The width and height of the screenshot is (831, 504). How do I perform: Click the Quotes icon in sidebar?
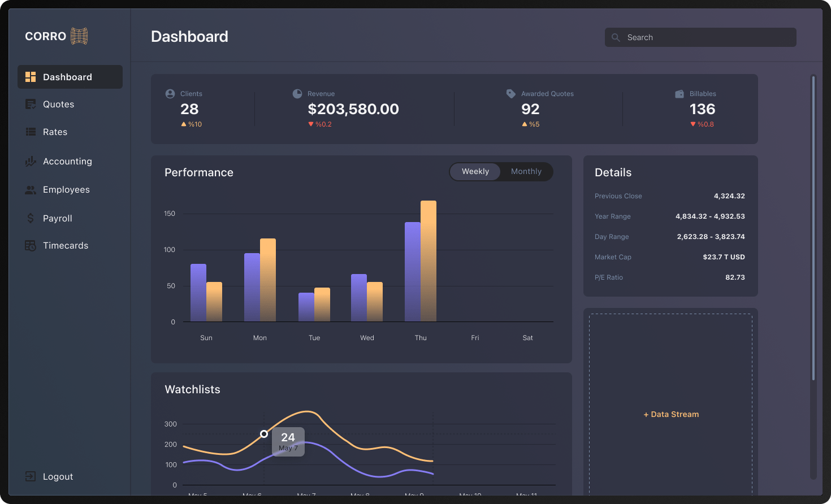coord(31,105)
